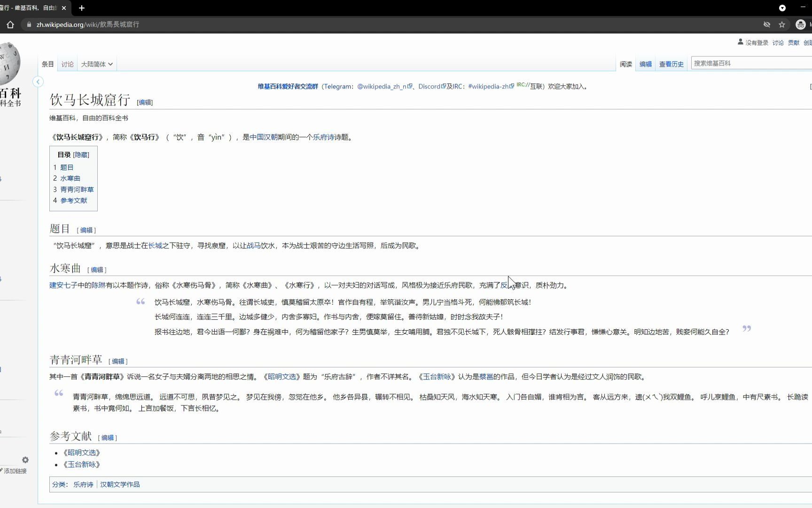Click the Wikipedia globe logo

tap(9, 63)
